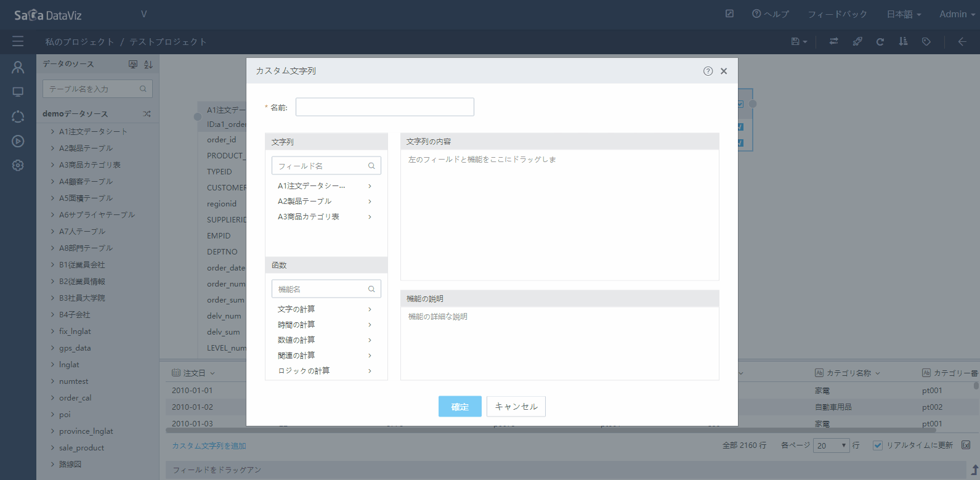Click the up arrow icon at bottom right
Image resolution: width=980 pixels, height=480 pixels.
point(974,470)
